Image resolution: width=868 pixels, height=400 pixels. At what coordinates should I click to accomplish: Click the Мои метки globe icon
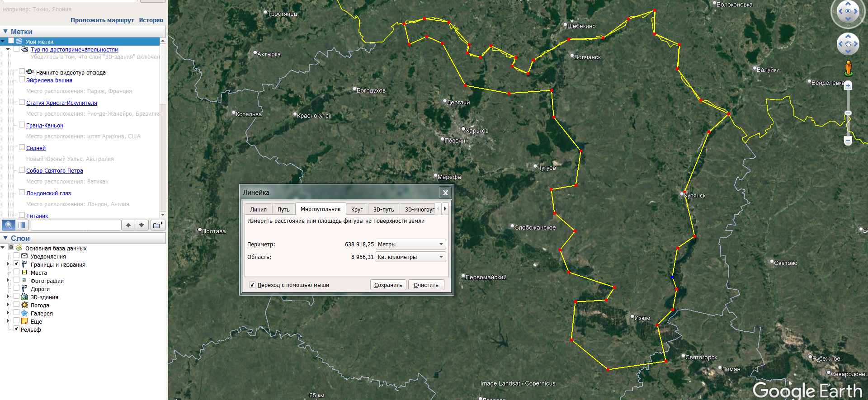click(x=19, y=41)
